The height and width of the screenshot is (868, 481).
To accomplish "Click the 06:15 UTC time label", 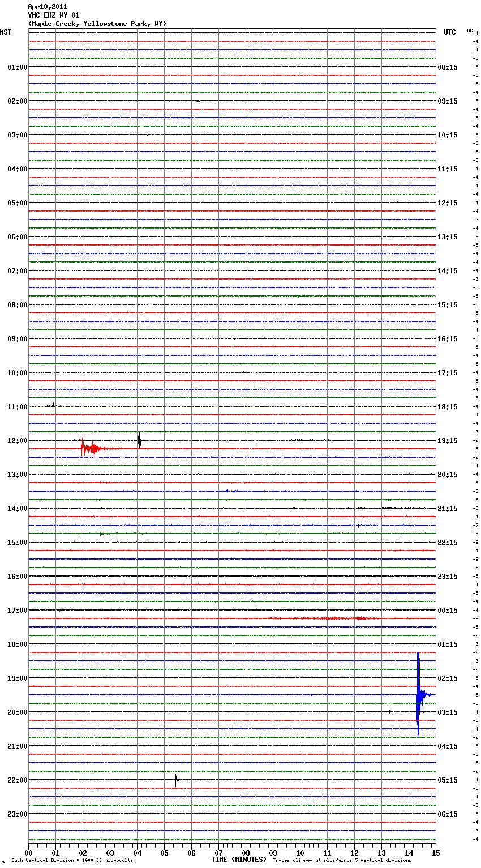I will (448, 814).
